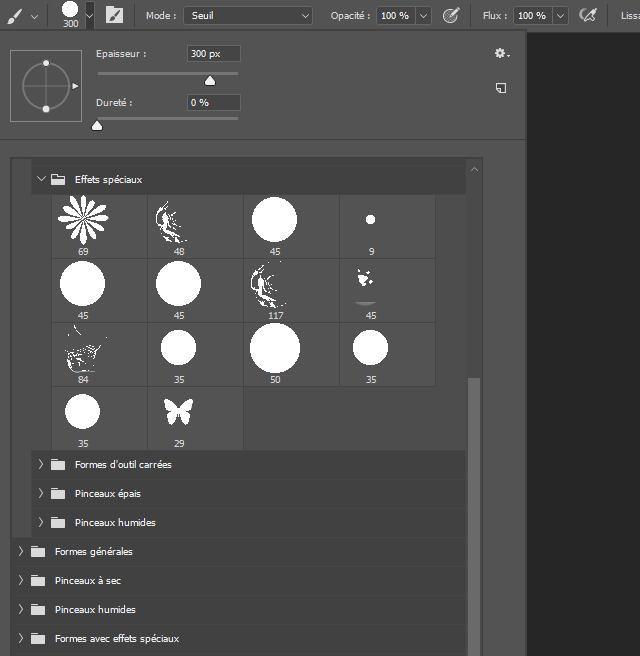Select the Brush tool icon in options bar
640x656 pixels.
15,16
